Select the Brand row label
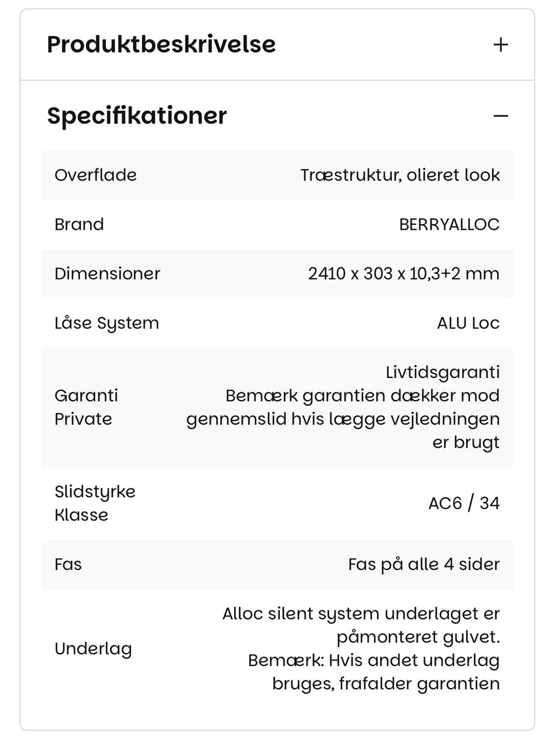Screen dimensions: 543x756 tap(79, 224)
